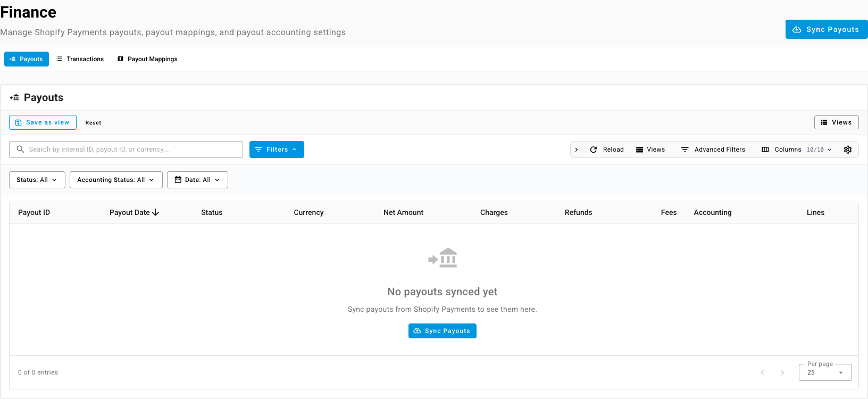Sort by Status column header

click(212, 212)
